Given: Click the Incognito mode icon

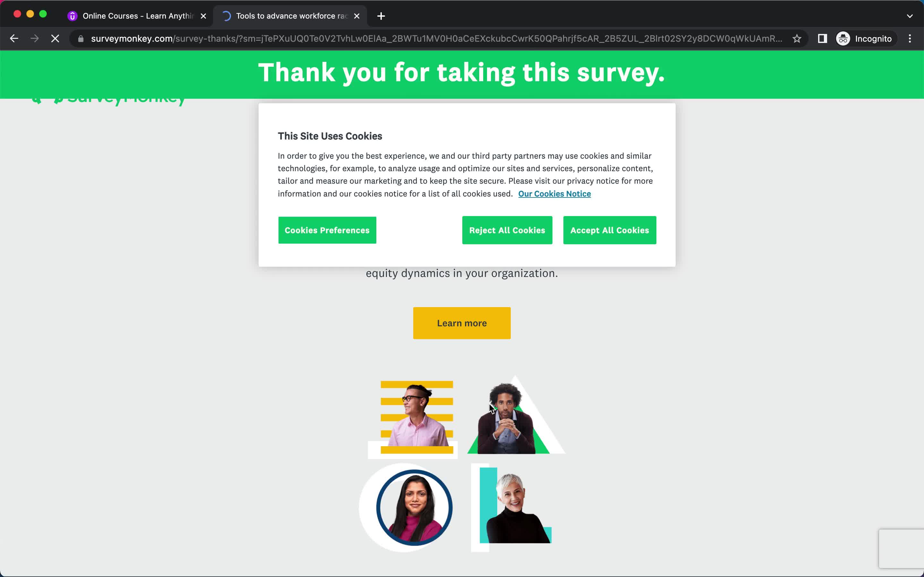Looking at the screenshot, I should (x=843, y=38).
